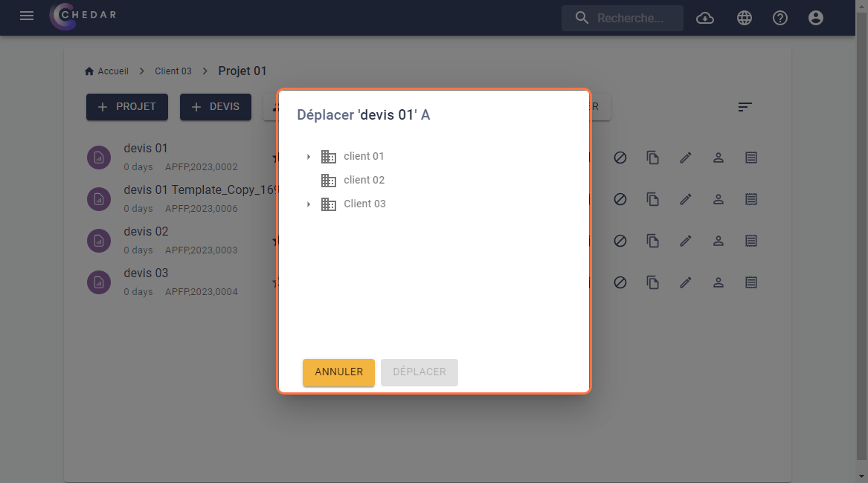This screenshot has height=483, width=868.
Task: Open the devis 03 entry
Action: (x=146, y=273)
